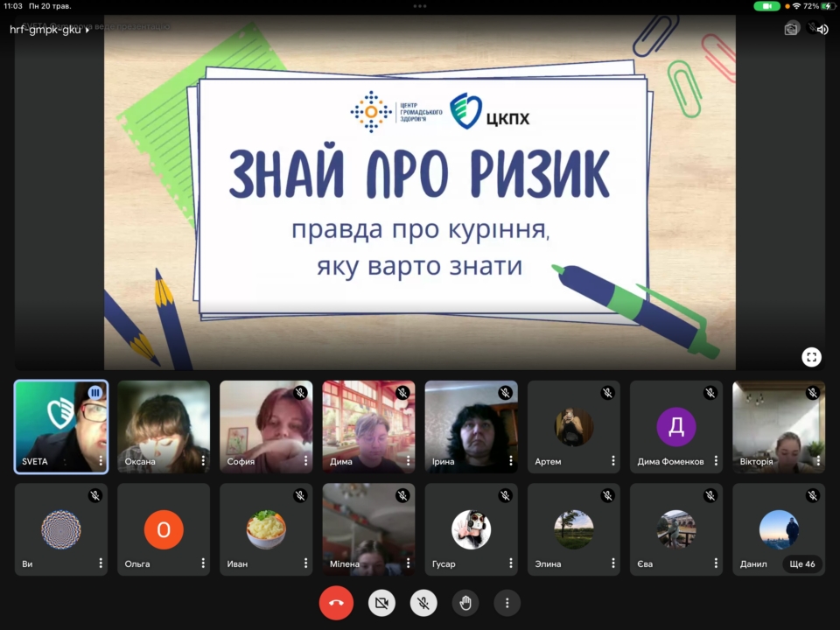
Task: Open the options menu on Оксана's tile
Action: pos(203,461)
